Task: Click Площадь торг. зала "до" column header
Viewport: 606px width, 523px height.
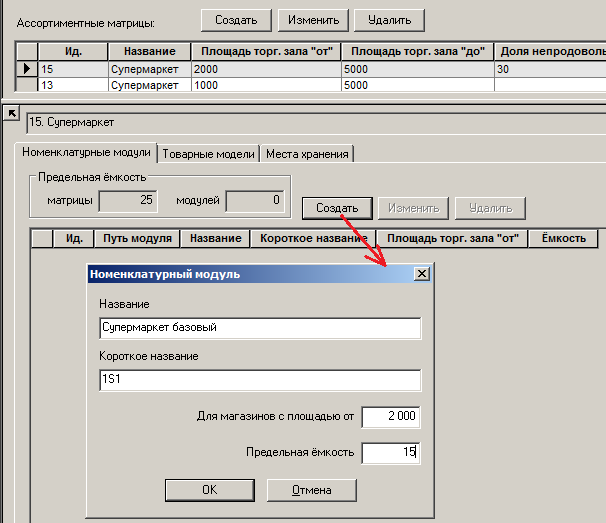Action: [x=417, y=51]
